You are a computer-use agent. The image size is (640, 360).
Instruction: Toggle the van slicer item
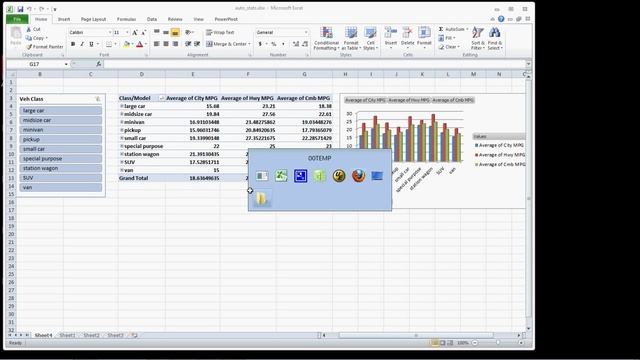point(60,187)
